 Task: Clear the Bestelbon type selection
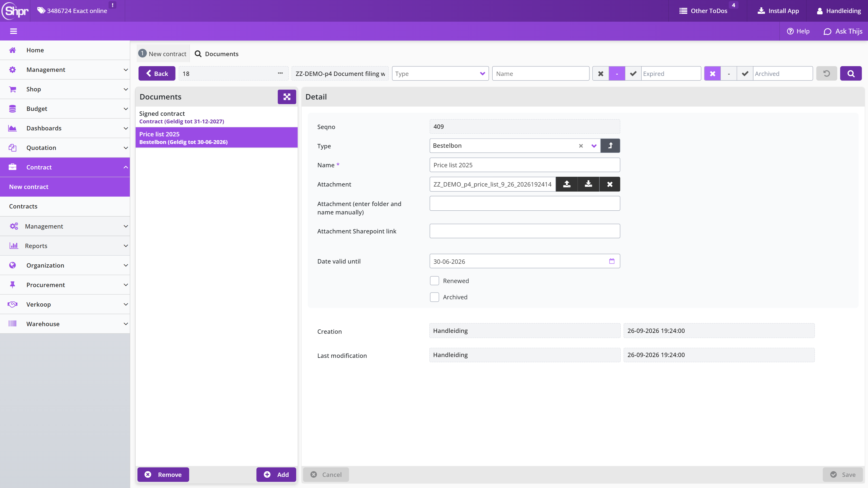coord(581,146)
